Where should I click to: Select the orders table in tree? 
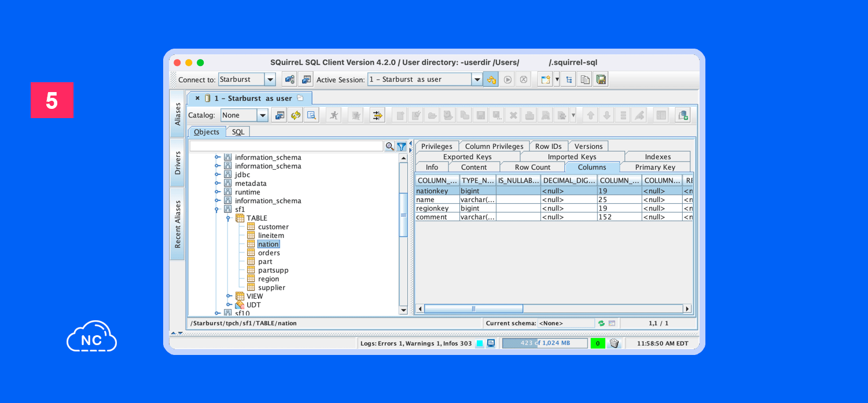click(x=269, y=253)
